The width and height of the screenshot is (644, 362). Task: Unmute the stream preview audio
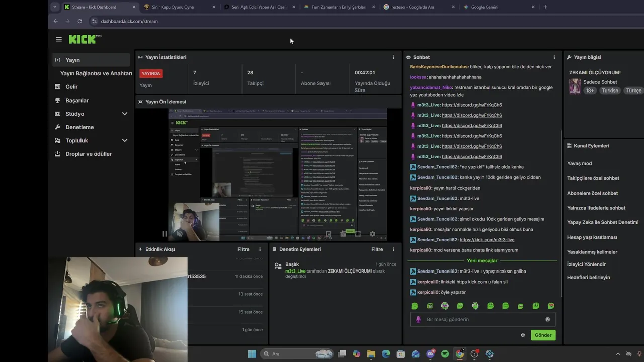[179, 234]
